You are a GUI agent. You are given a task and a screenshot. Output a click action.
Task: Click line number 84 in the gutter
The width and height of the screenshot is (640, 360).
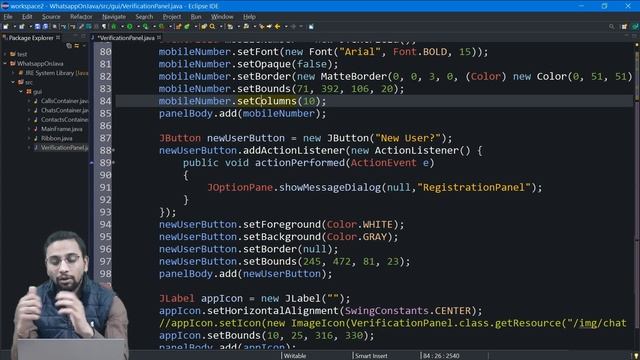coord(105,101)
